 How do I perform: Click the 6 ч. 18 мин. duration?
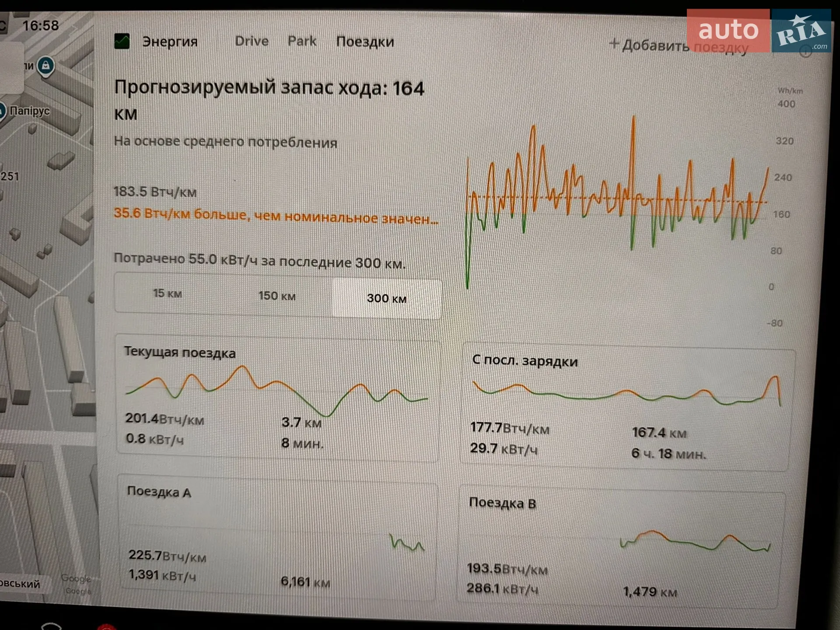coord(668,453)
